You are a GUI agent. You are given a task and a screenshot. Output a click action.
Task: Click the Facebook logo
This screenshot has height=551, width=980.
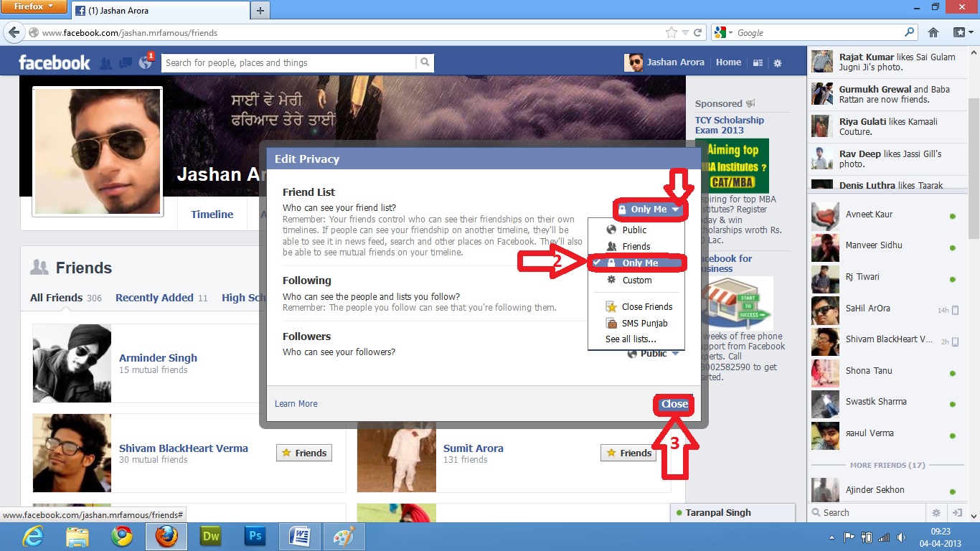[x=55, y=62]
